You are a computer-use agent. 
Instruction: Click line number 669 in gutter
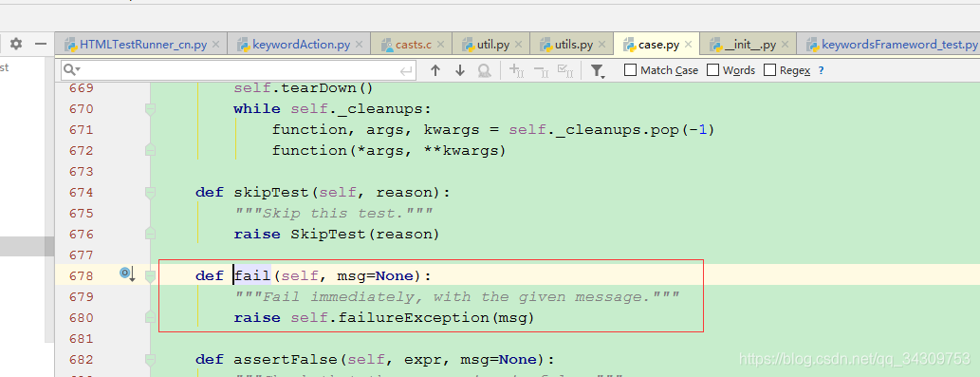pyautogui.click(x=82, y=88)
